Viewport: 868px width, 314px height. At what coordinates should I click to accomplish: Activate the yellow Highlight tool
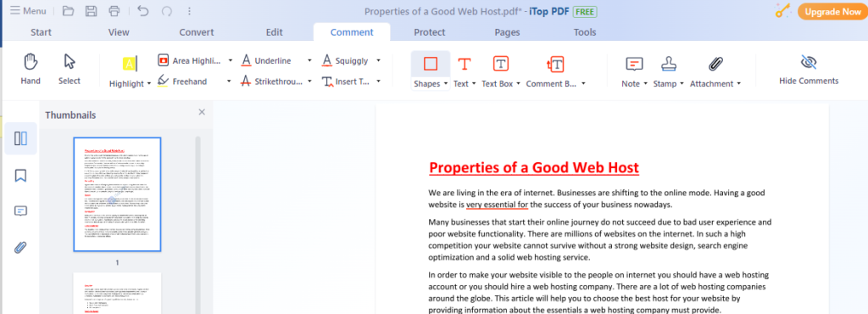pyautogui.click(x=129, y=64)
